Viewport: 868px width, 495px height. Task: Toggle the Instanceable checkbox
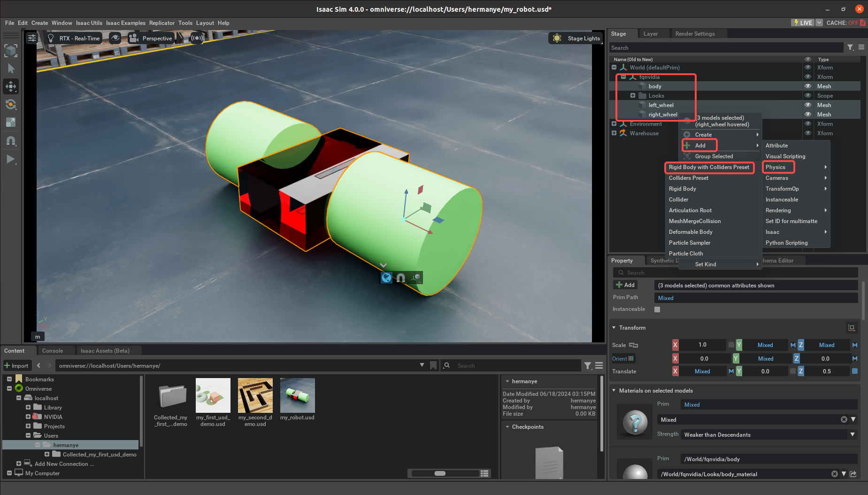(657, 309)
